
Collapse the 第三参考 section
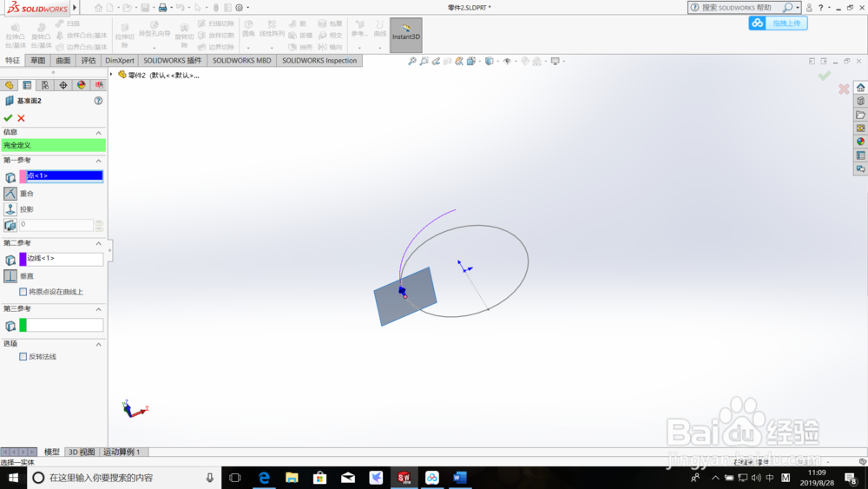click(99, 309)
